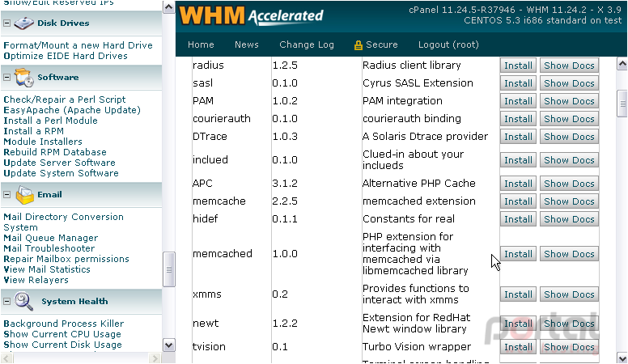Open Format/Mount a new Hard Drive
The image size is (628, 364).
click(78, 45)
